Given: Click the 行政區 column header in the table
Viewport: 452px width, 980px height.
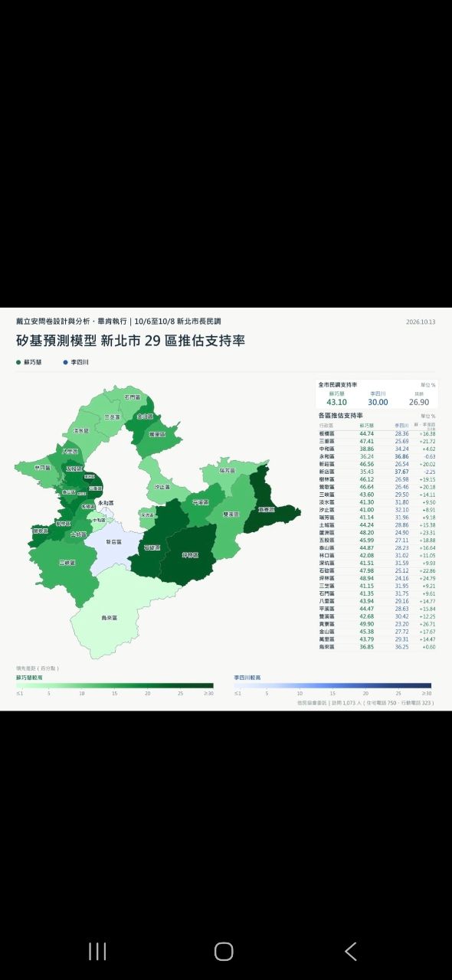Looking at the screenshot, I should (326, 425).
